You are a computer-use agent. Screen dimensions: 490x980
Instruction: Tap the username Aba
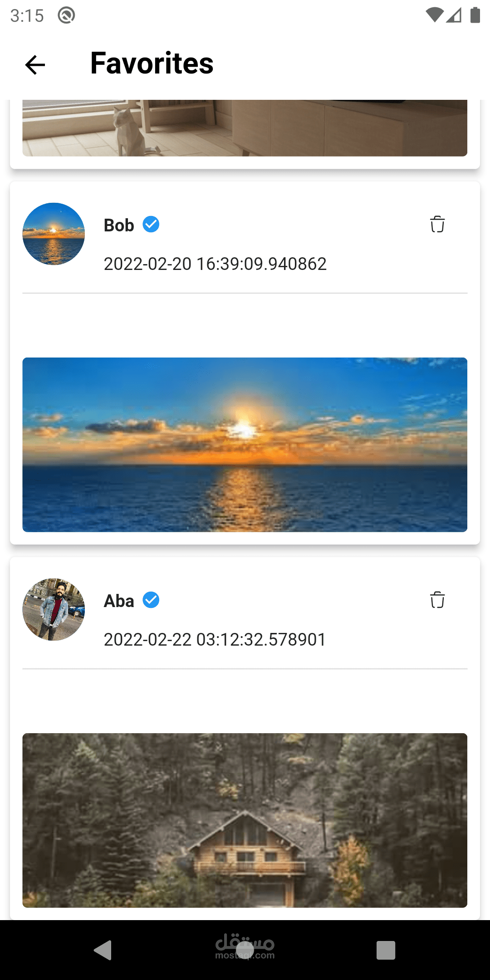pos(119,601)
